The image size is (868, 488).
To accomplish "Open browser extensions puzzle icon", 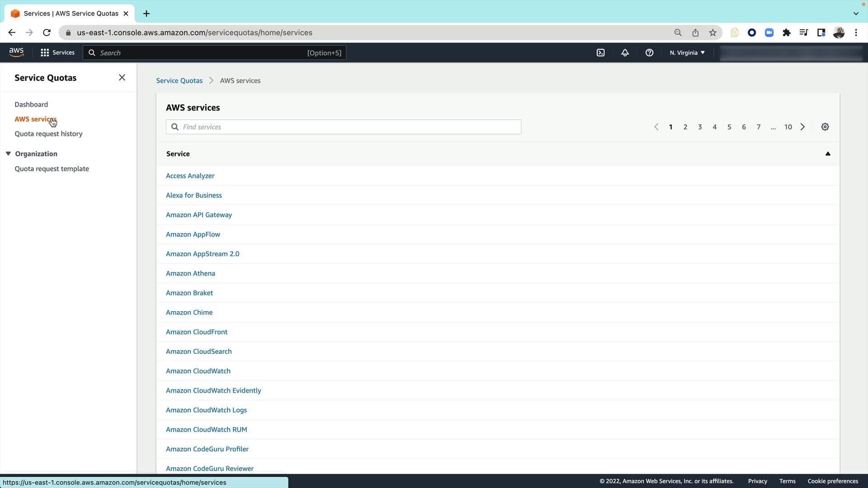I will (x=787, y=33).
